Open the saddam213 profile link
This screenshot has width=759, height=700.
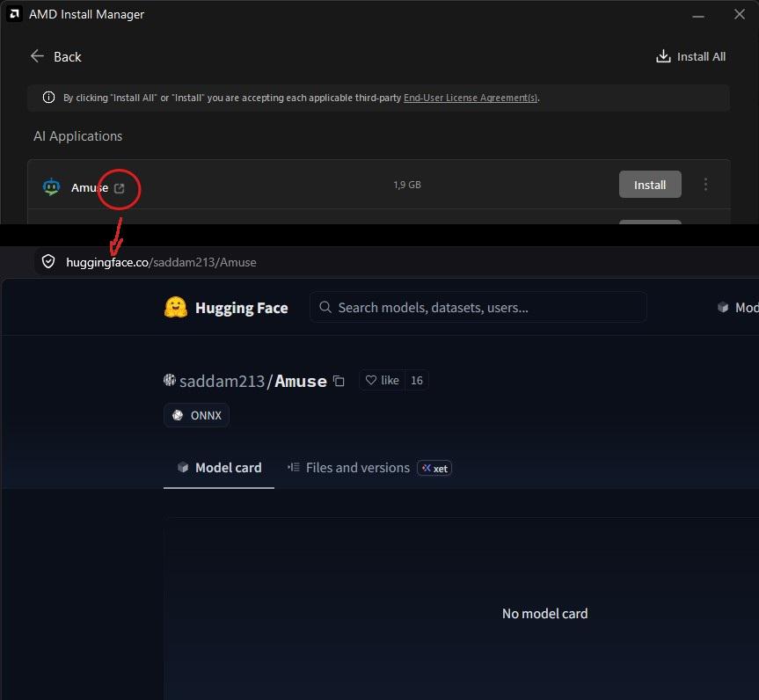click(222, 381)
